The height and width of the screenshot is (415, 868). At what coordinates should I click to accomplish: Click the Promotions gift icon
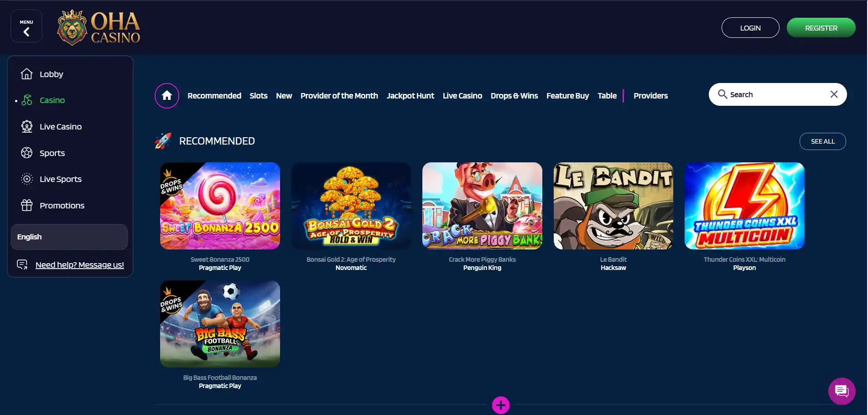27,205
